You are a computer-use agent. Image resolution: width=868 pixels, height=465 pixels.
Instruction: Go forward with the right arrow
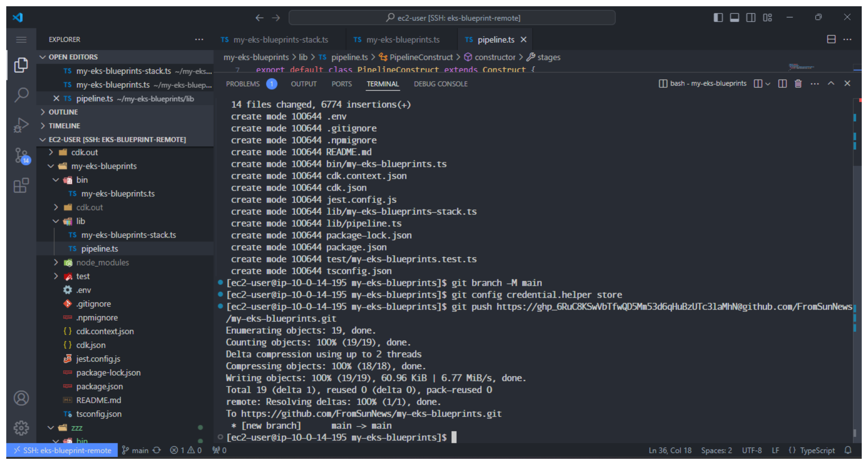coord(276,18)
